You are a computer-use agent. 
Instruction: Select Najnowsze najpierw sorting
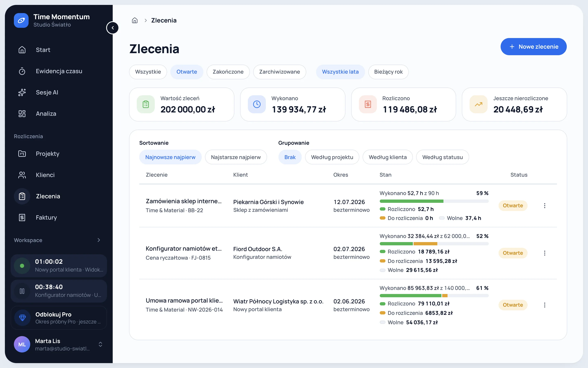(170, 157)
